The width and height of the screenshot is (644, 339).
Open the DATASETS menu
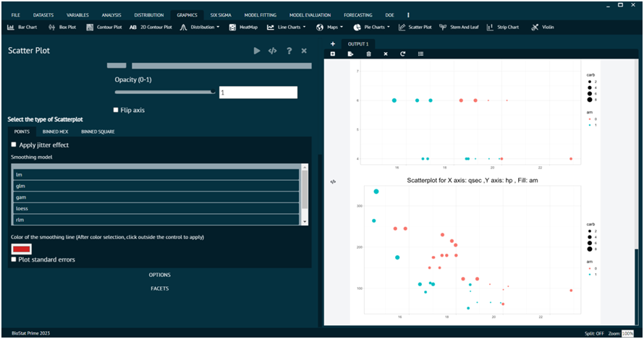[x=43, y=15]
